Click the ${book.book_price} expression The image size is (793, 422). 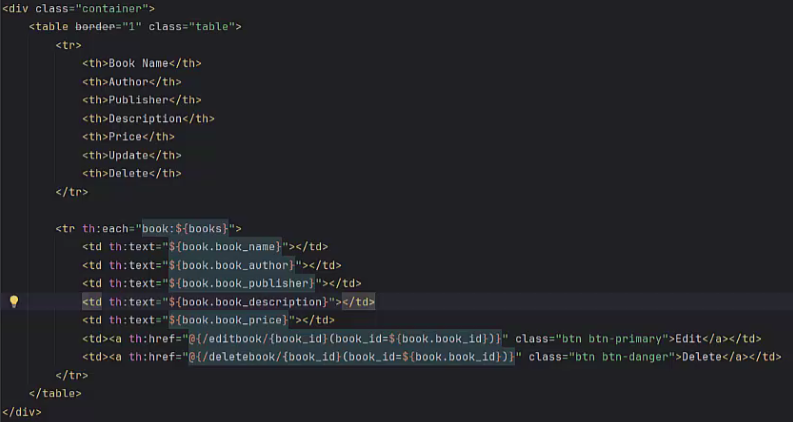pyautogui.click(x=228, y=320)
